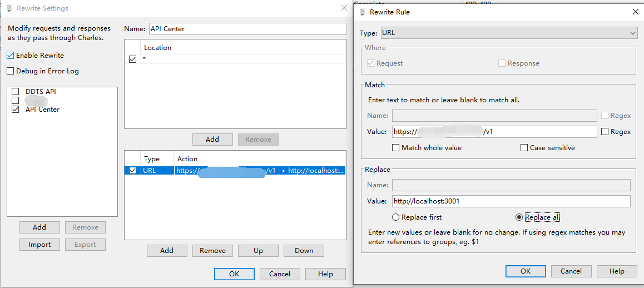The image size is (644, 288).
Task: Select the Replace first radio button
Action: [396, 217]
